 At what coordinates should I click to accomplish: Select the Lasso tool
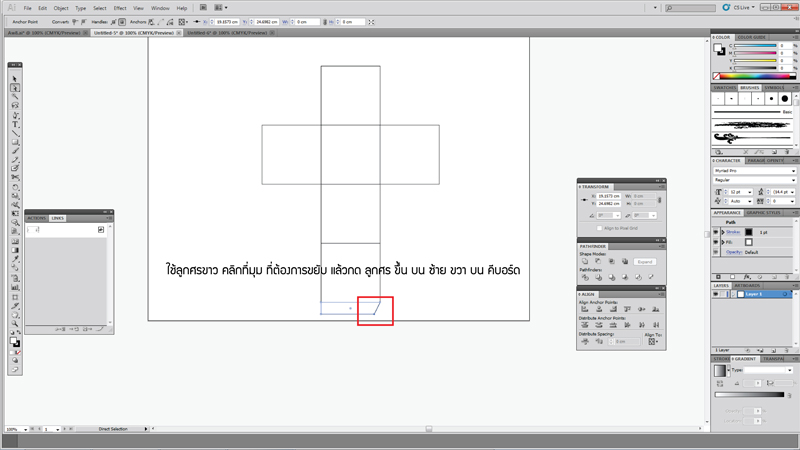pyautogui.click(x=15, y=106)
